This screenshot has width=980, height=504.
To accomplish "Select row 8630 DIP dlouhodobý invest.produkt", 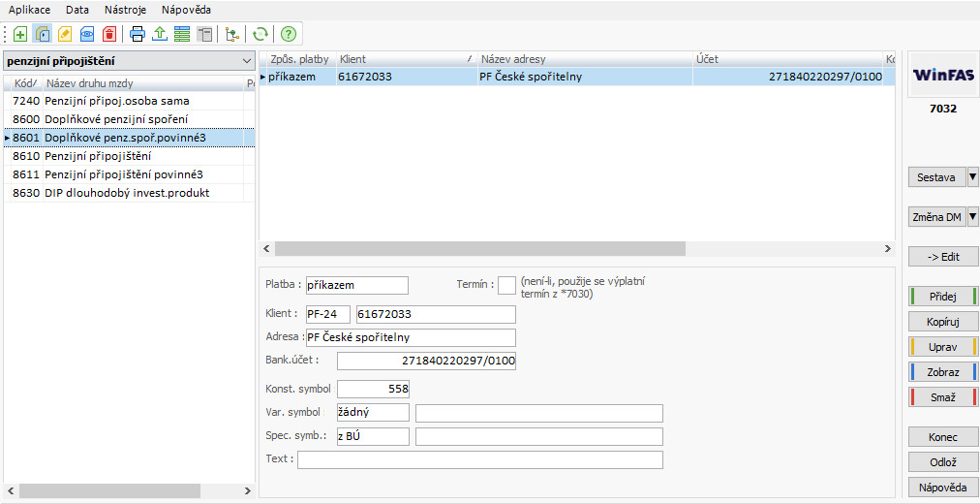I will coord(126,193).
